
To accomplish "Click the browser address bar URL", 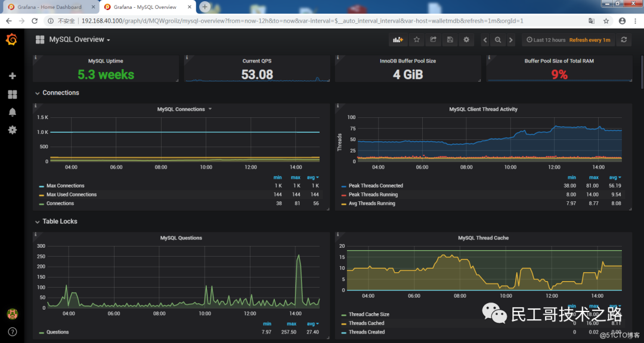I will pos(302,21).
